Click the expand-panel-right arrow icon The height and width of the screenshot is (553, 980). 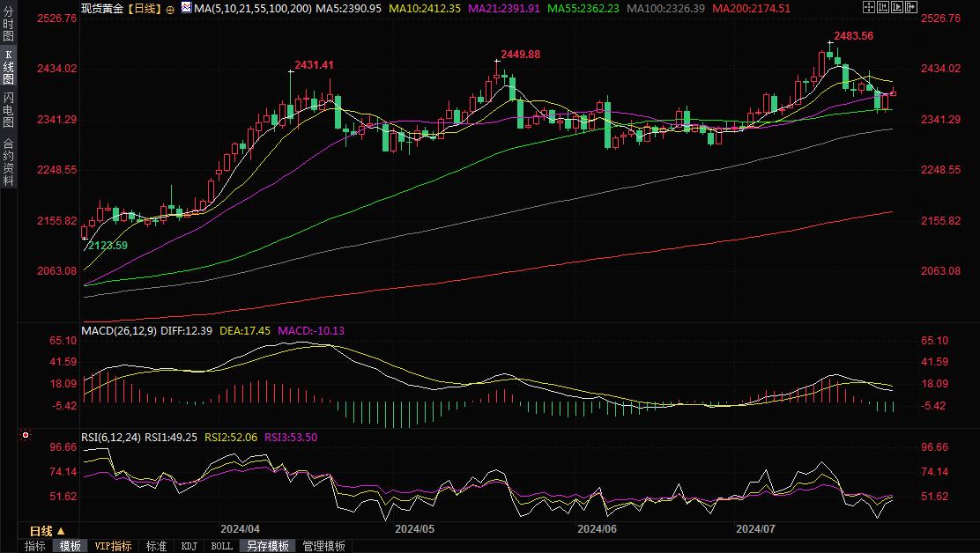[x=911, y=7]
